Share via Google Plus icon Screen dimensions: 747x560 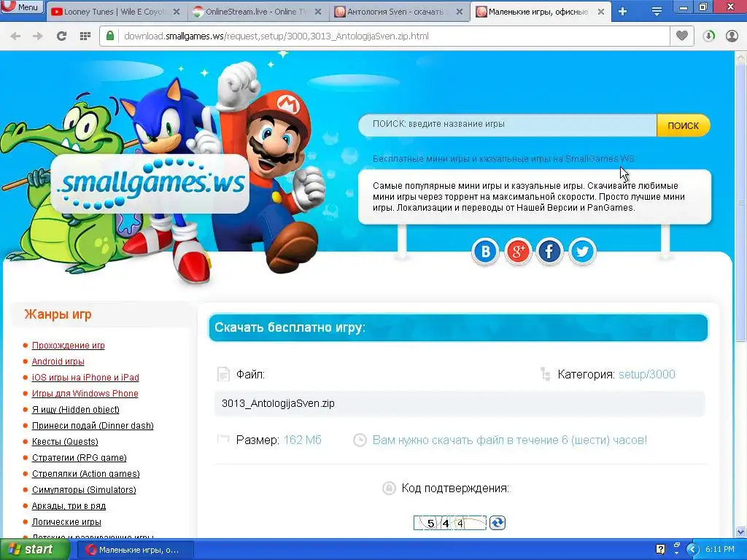[518, 251]
